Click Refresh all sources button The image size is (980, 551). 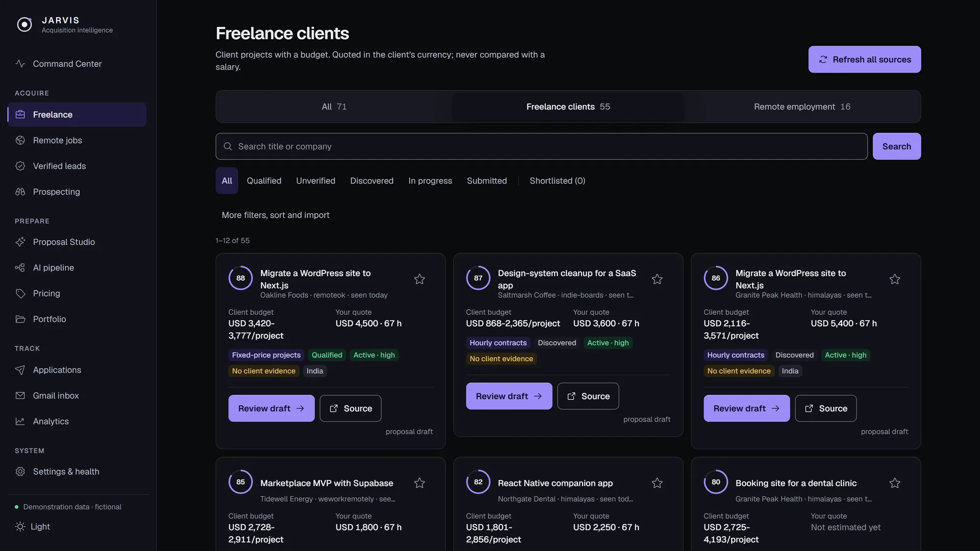coord(865,59)
